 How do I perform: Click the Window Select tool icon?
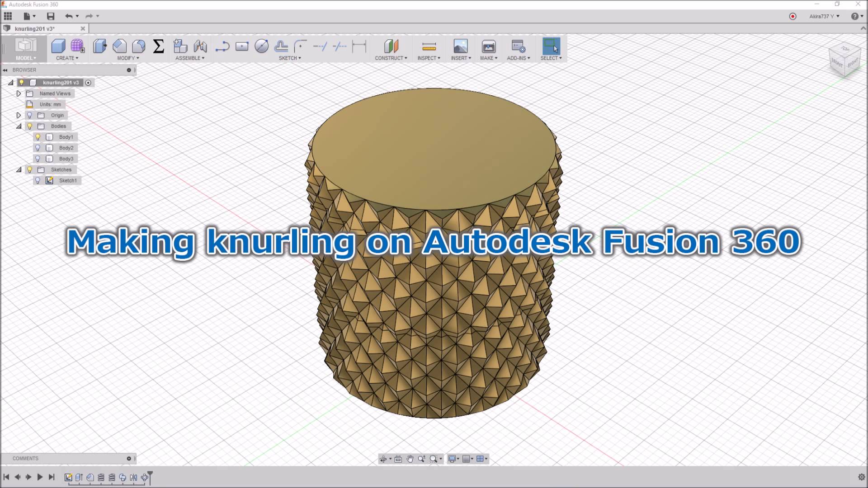tap(551, 46)
